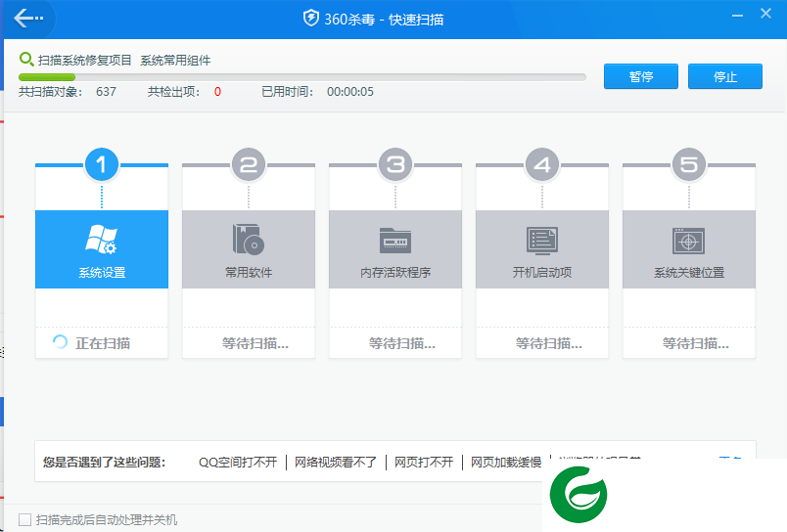The image size is (787, 532).
Task: Click the 系统关键位置 target icon
Action: click(689, 241)
